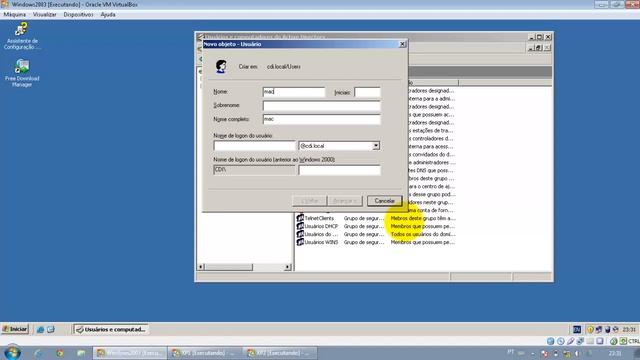Select the Usuários DHCP row name
640x360 pixels.
[321, 226]
